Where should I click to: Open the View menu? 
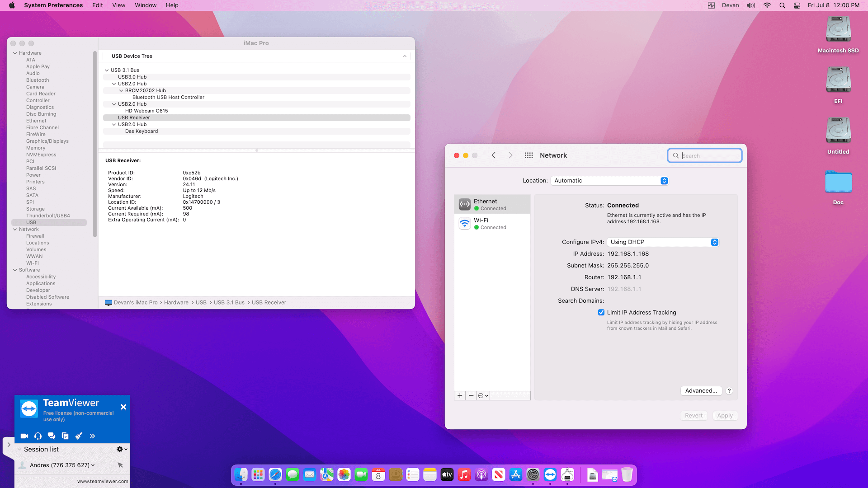coord(119,5)
